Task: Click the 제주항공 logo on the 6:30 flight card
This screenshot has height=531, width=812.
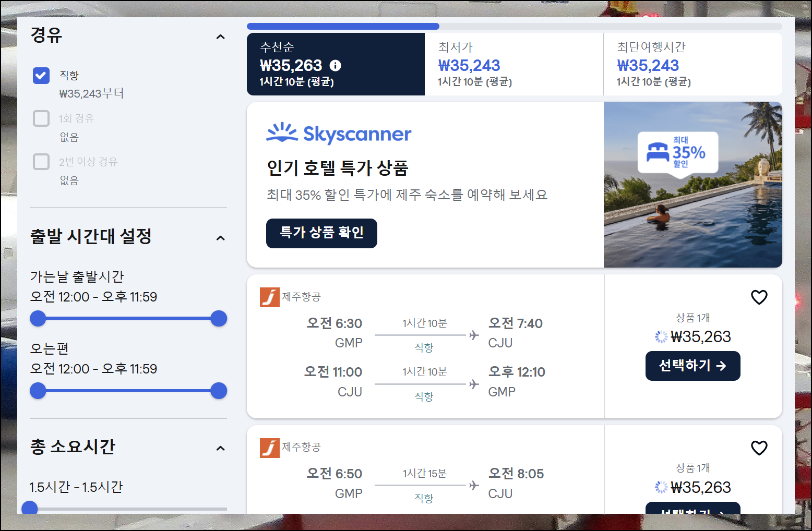Action: coord(270,297)
